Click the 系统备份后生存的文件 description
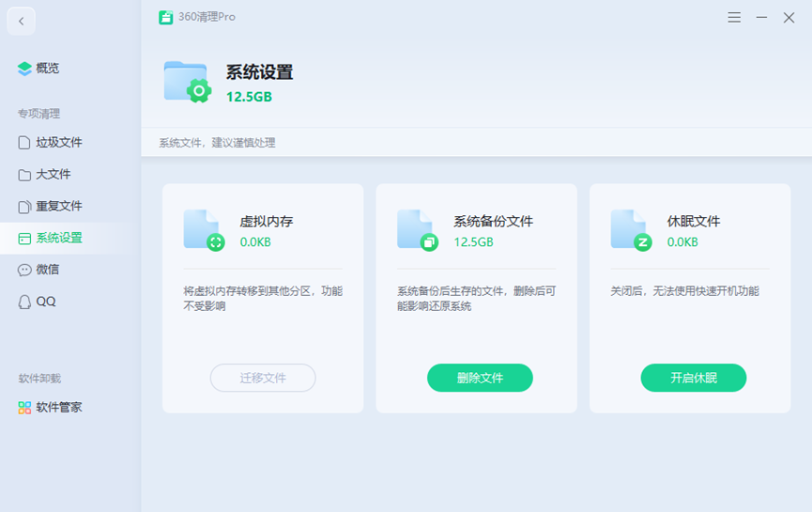Image resolution: width=812 pixels, height=512 pixels. tap(477, 299)
